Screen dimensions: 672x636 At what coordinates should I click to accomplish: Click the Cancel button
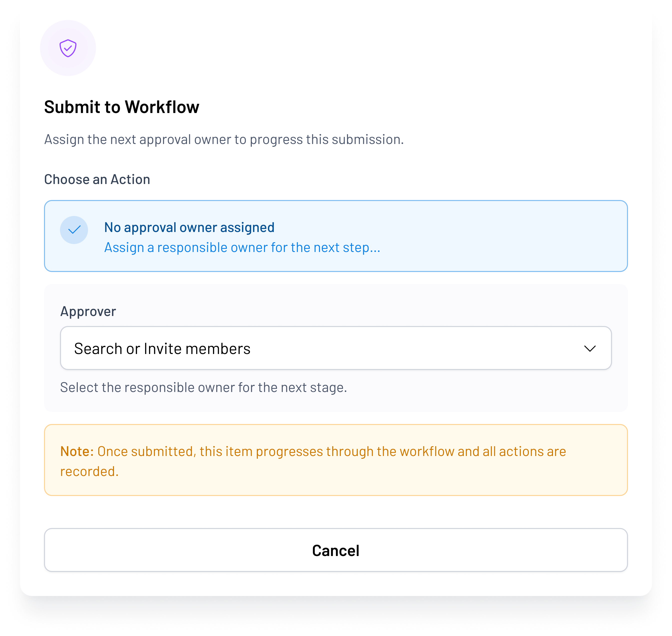coord(336,550)
